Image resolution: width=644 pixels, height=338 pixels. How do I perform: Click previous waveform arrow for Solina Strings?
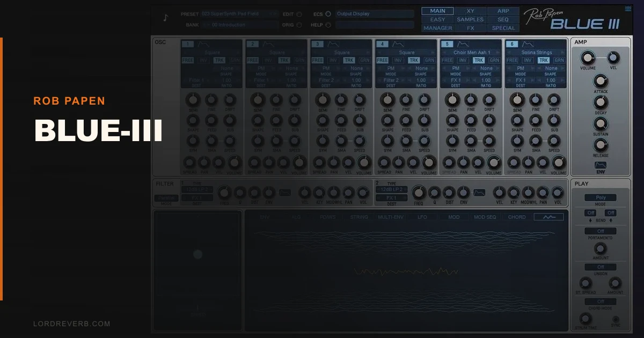(509, 53)
